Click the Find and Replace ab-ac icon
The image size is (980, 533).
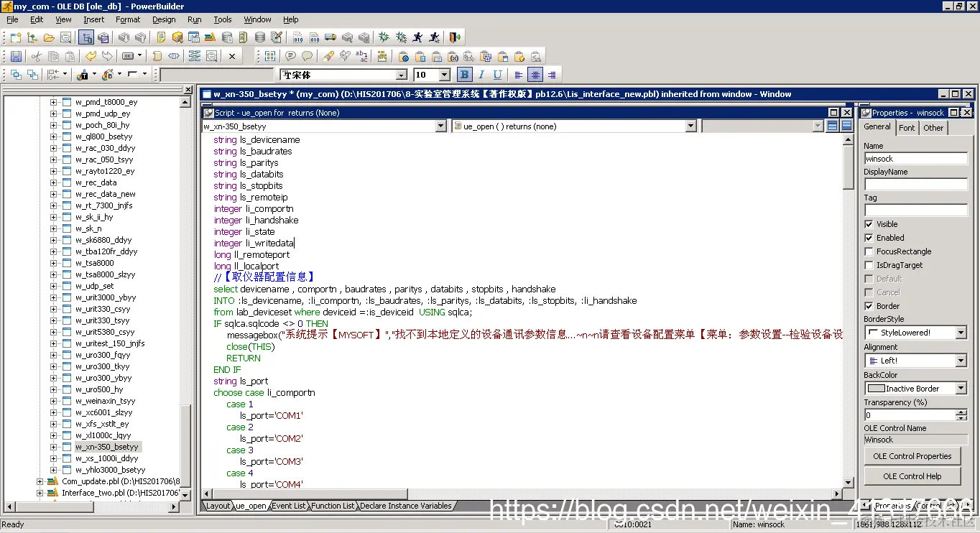pyautogui.click(x=361, y=56)
